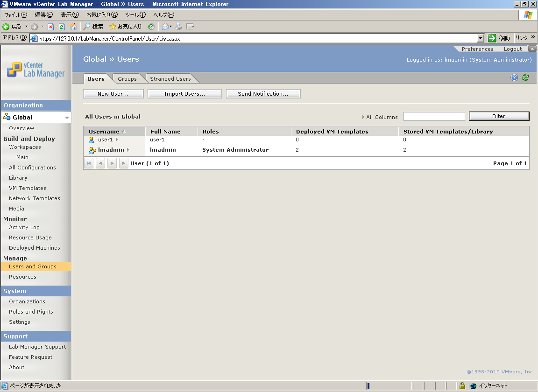Click the green Go arrow icon

(x=492, y=38)
